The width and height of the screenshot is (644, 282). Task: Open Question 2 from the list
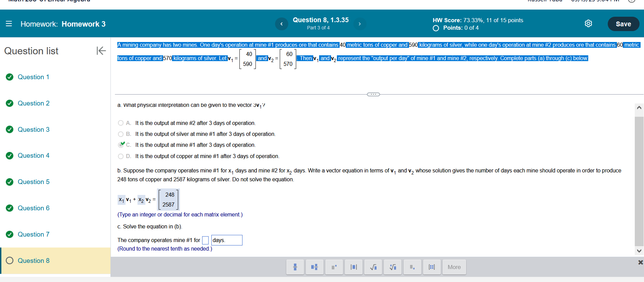click(x=34, y=103)
